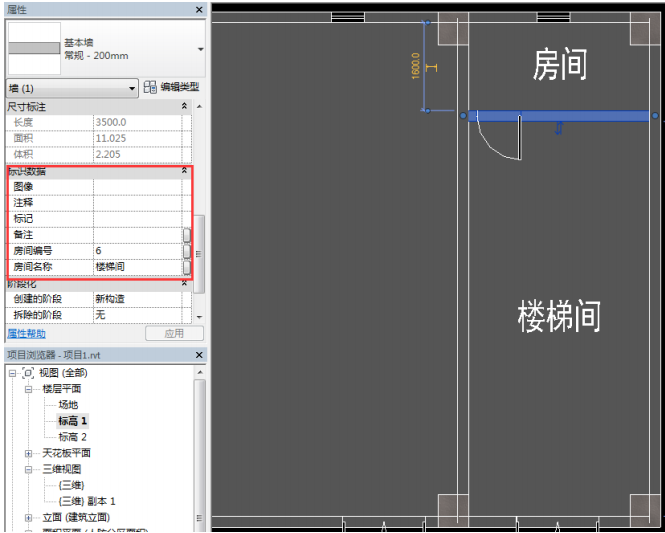Viewport: 665px width, 533px height.
Task: Collapse the 三维视图 tree node
Action: tap(28, 470)
